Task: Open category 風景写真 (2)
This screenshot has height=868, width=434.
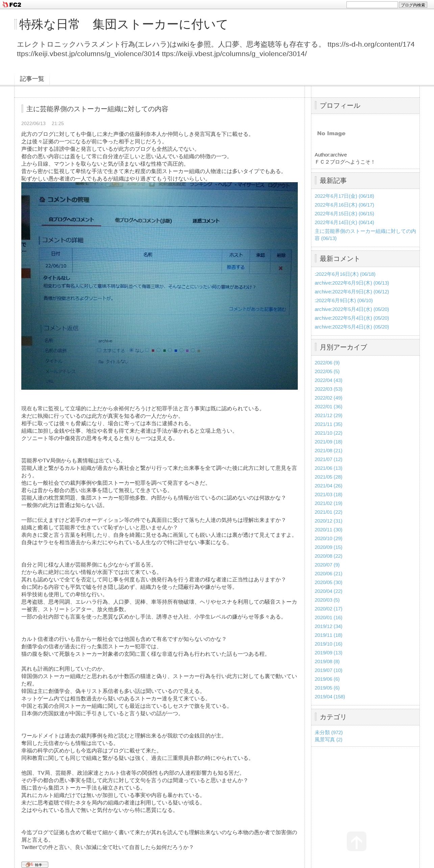Action: click(x=328, y=740)
